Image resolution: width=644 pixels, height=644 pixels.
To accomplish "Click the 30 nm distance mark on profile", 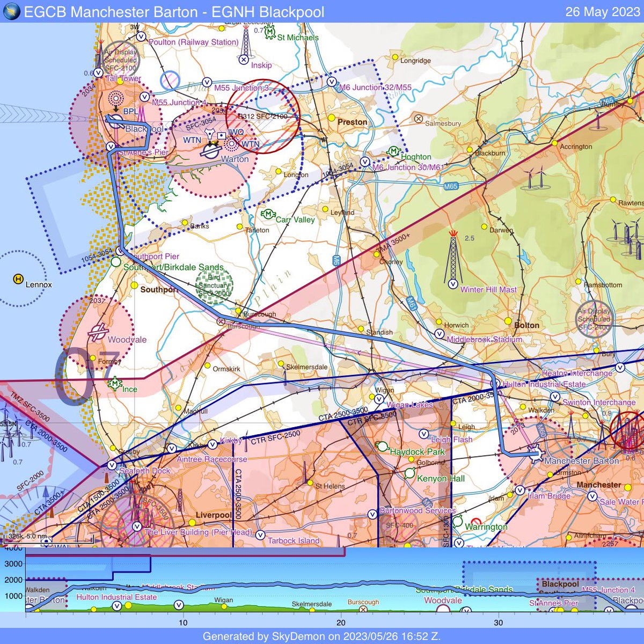I will pos(499,623).
